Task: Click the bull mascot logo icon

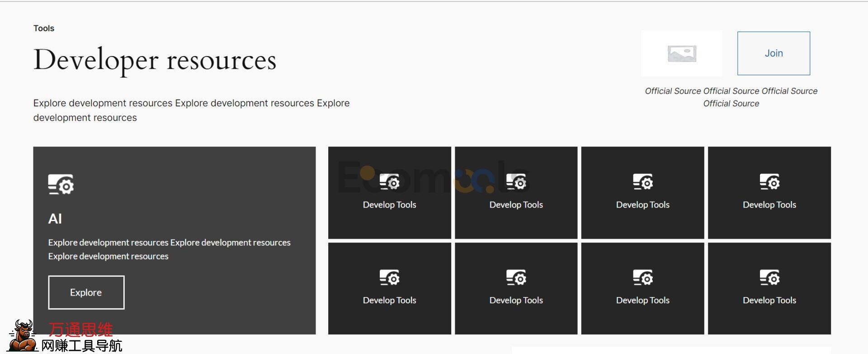Action: tap(24, 335)
